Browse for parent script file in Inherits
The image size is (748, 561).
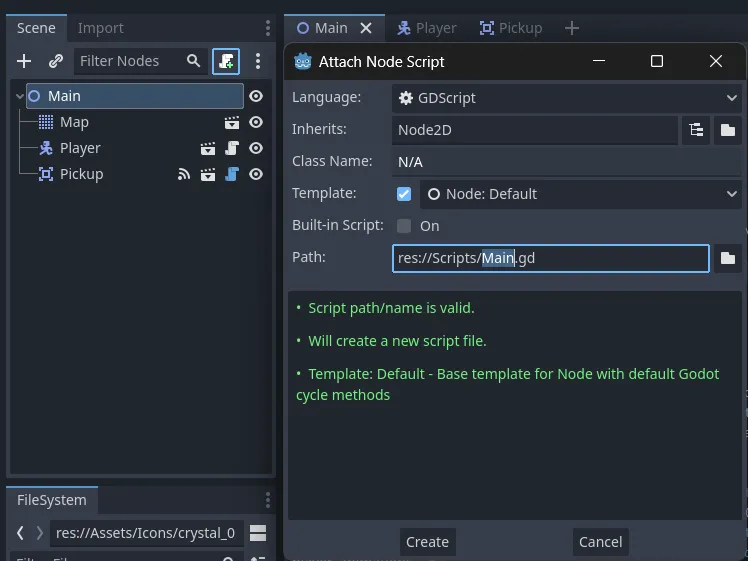727,130
